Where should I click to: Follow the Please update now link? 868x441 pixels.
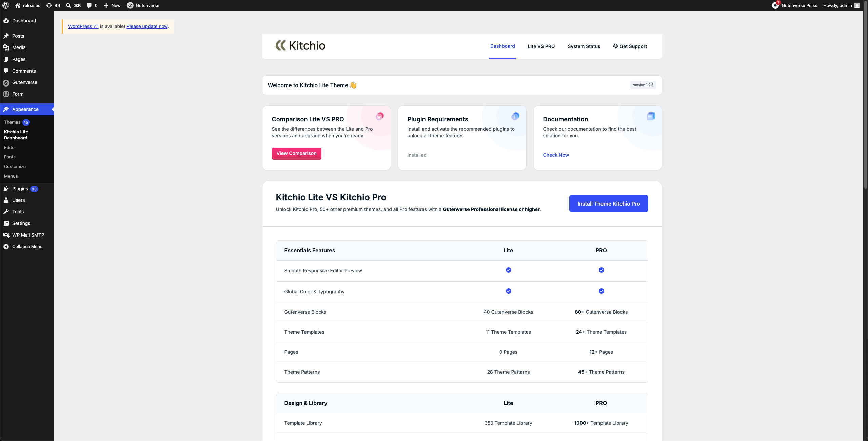147,26
